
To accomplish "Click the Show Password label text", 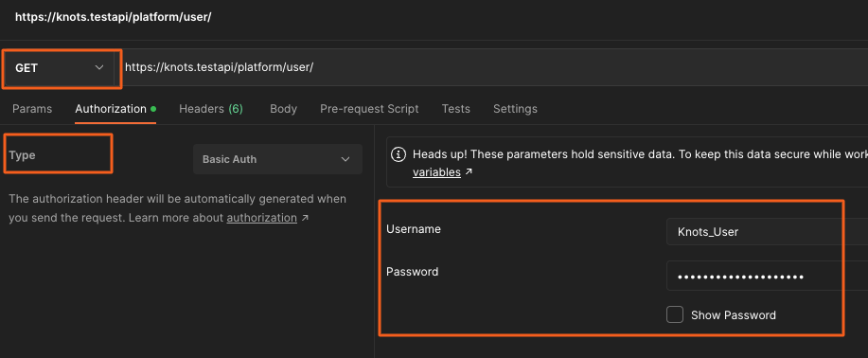I will [x=734, y=315].
